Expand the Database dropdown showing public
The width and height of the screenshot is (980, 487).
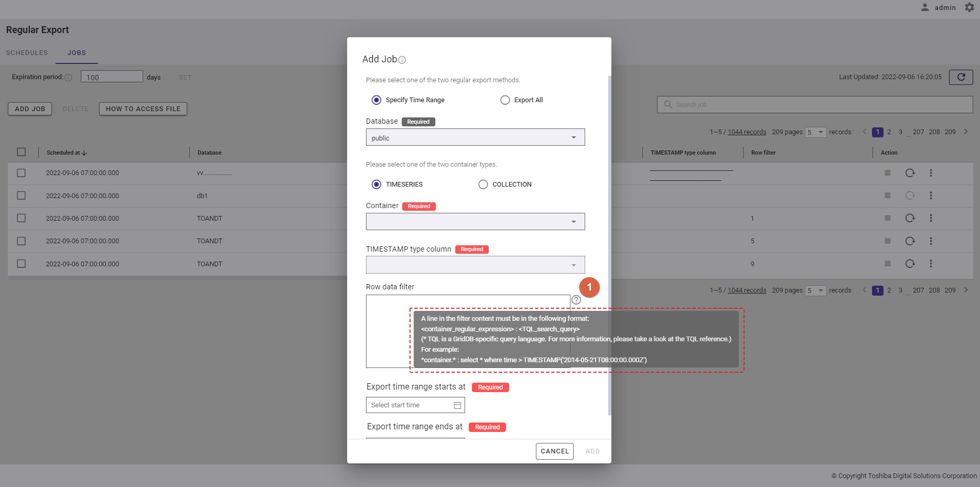(x=475, y=137)
